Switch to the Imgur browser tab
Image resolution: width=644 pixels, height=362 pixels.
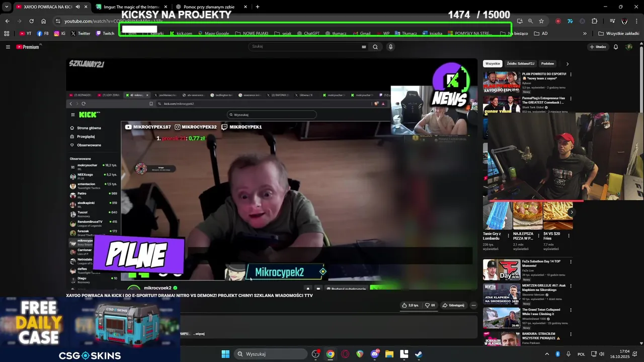point(132,7)
